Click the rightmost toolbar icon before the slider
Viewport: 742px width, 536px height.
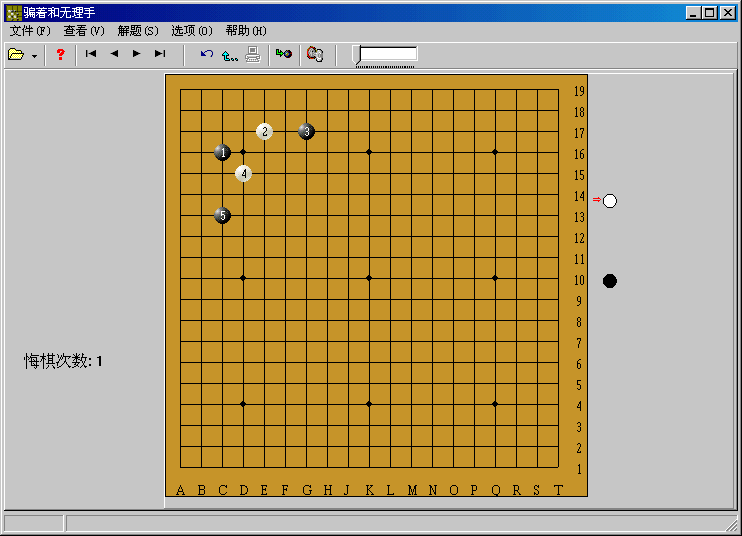click(315, 54)
